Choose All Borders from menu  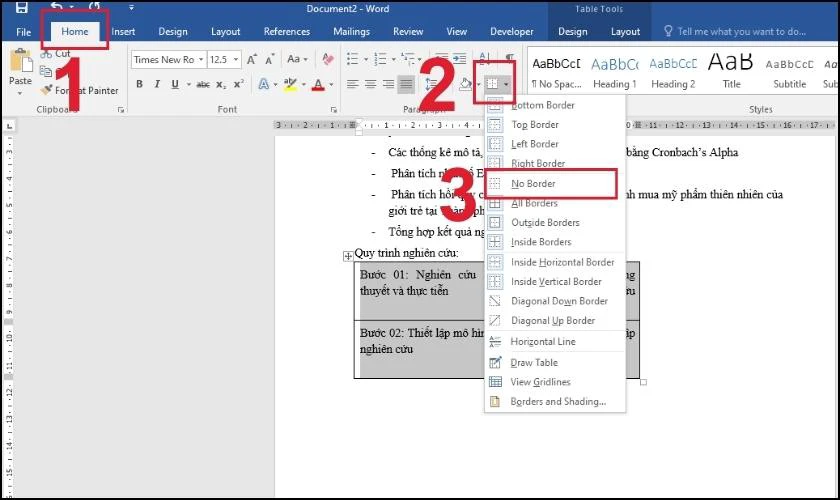coord(554,204)
